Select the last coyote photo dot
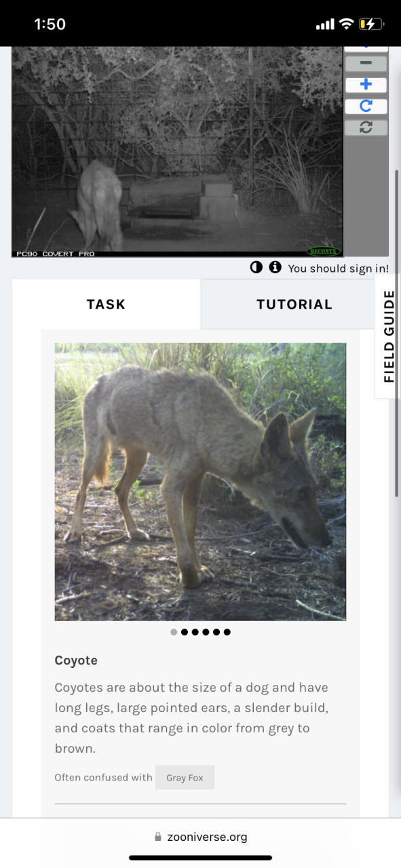401x868 pixels. click(x=227, y=632)
